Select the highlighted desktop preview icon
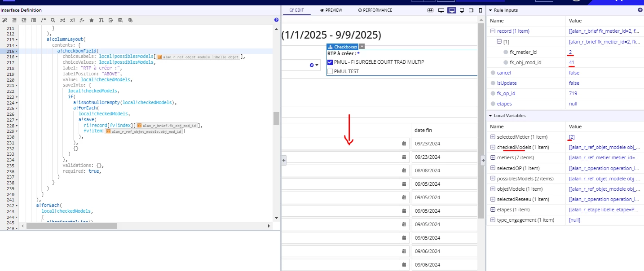The width and height of the screenshot is (644, 271). 452,10
